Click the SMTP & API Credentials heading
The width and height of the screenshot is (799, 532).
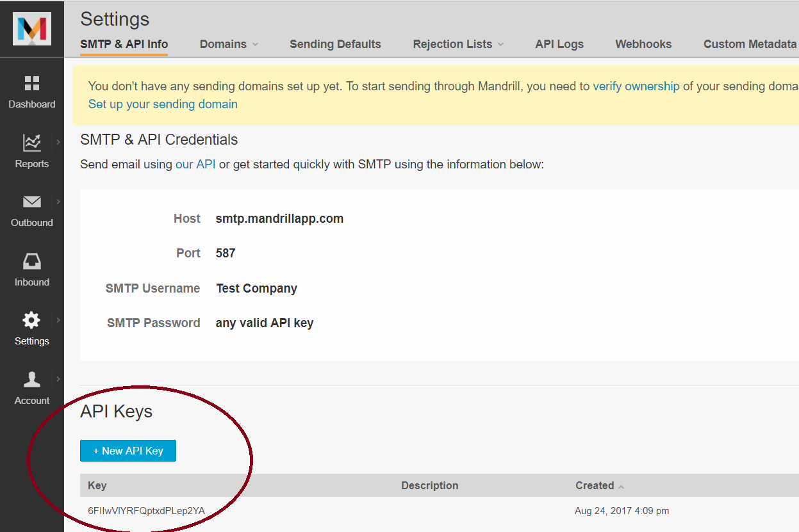[159, 140]
